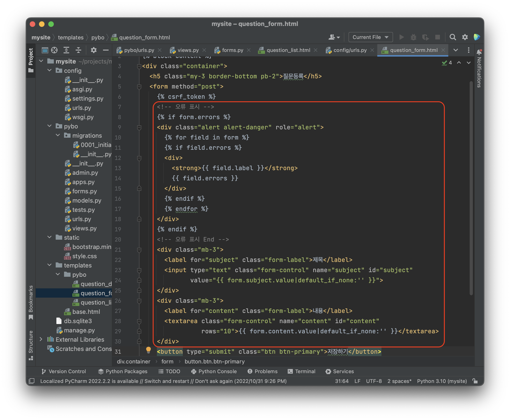Open Notifications bell in right sidebar
510x420 pixels.
click(479, 52)
